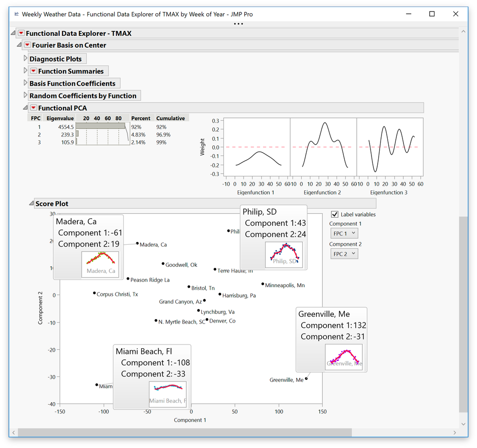Open Fourier Basis on Center red triangle menu

click(27, 45)
